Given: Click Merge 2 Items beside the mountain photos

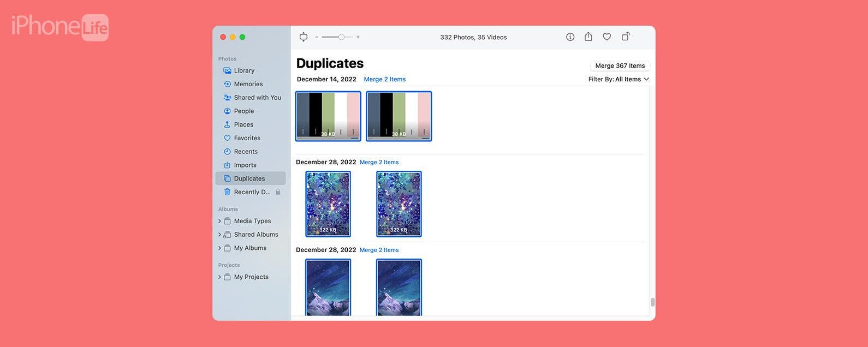Looking at the screenshot, I should point(379,250).
